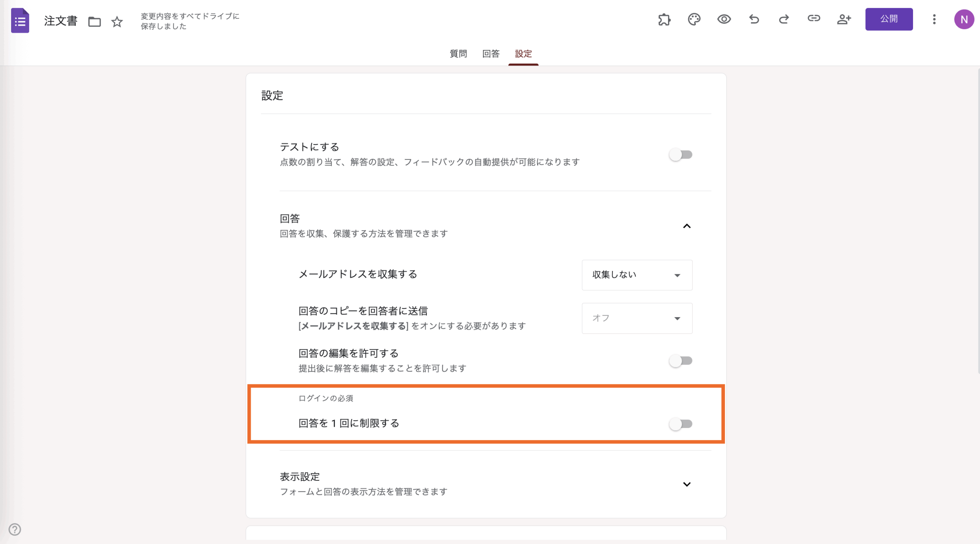The image size is (980, 544).
Task: Turn on 回答を1回に制限する toggle
Action: (680, 424)
